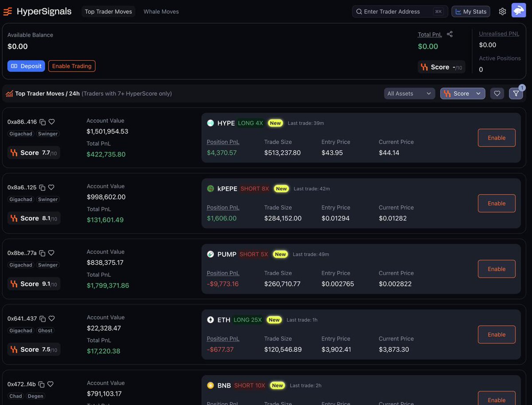Open the All Assets dropdown
This screenshot has height=405, width=532.
pos(410,94)
